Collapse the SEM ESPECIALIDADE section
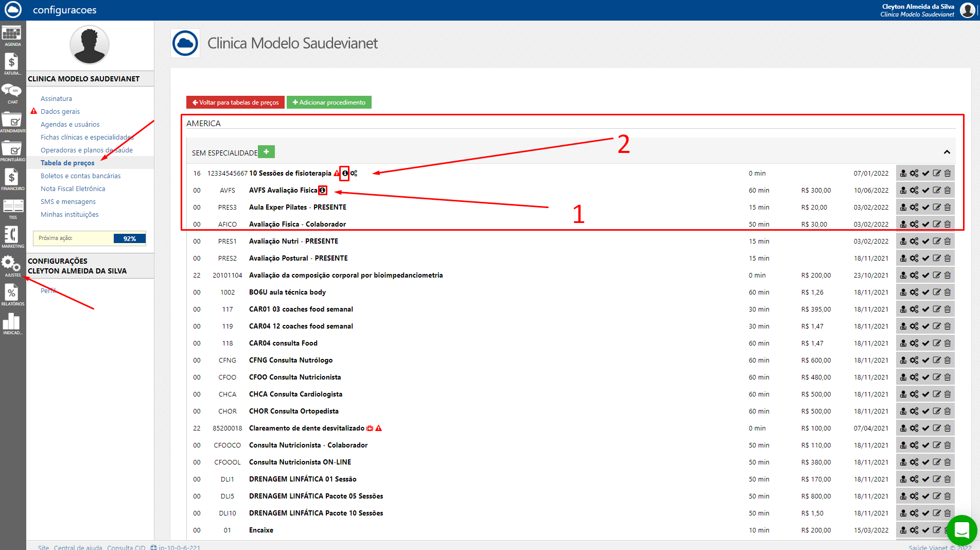 947,152
